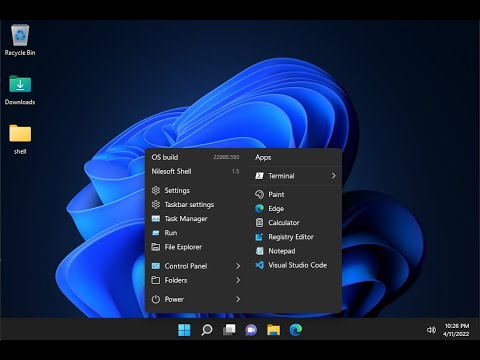Click the Calculator icon in the Apps list
480x360 pixels.
(x=259, y=222)
